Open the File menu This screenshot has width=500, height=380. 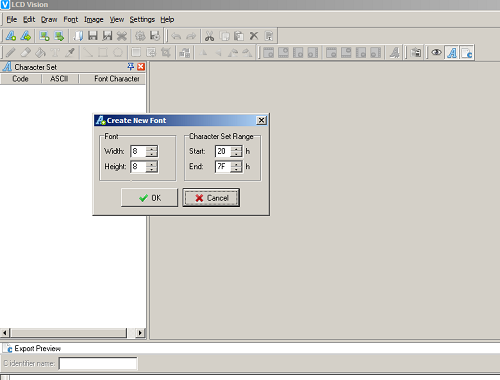[x=12, y=19]
